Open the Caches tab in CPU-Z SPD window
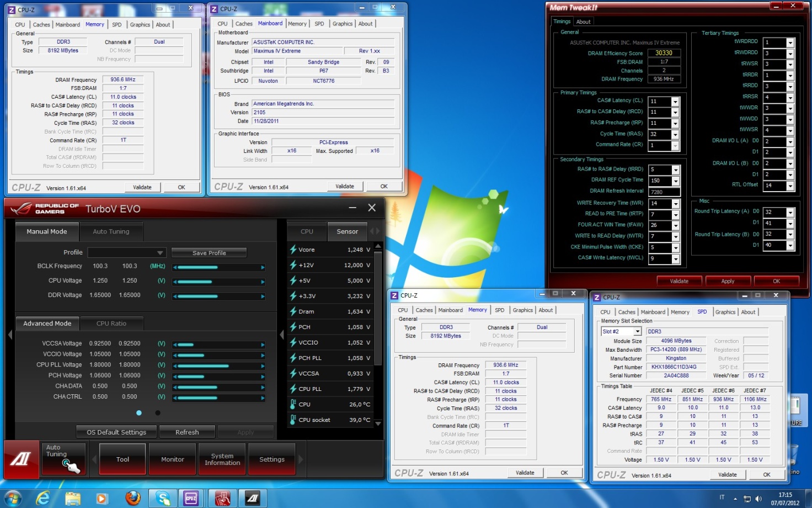Screen dimensions: 812x508 tap(627, 312)
